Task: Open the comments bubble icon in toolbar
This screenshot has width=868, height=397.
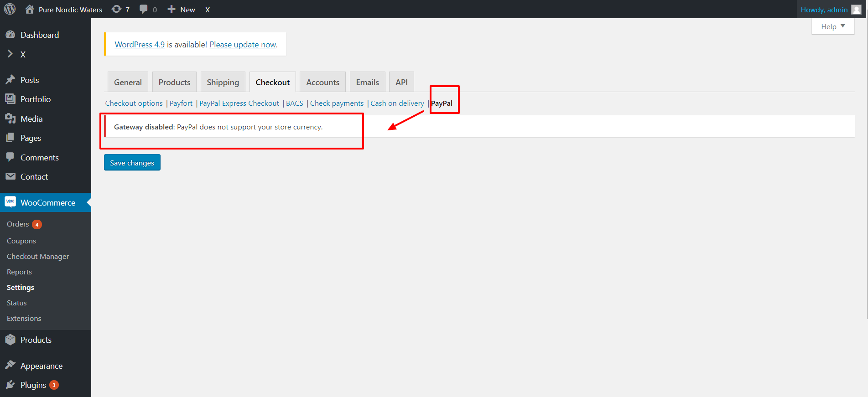Action: (x=144, y=9)
